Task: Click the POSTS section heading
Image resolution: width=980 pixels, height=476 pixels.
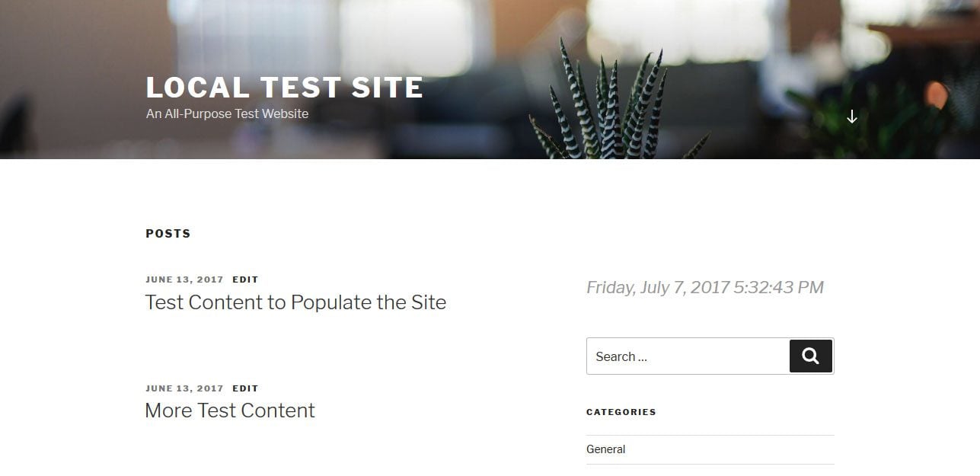Action: [x=168, y=234]
